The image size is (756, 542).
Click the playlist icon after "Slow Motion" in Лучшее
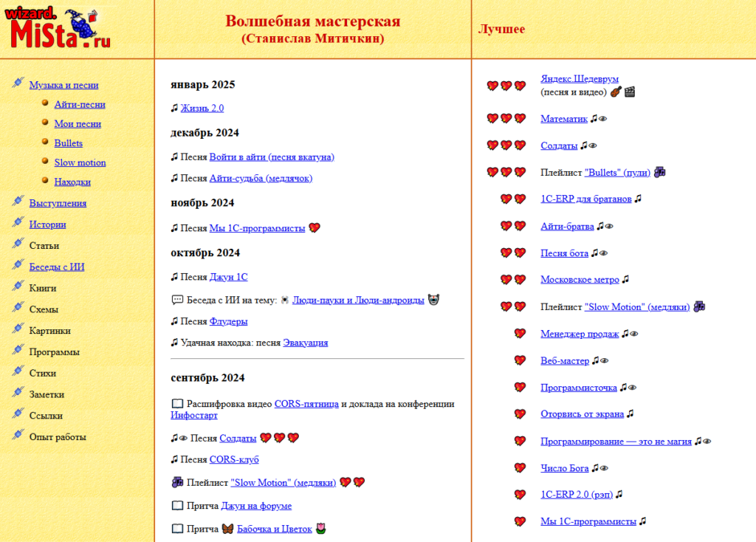coord(699,306)
